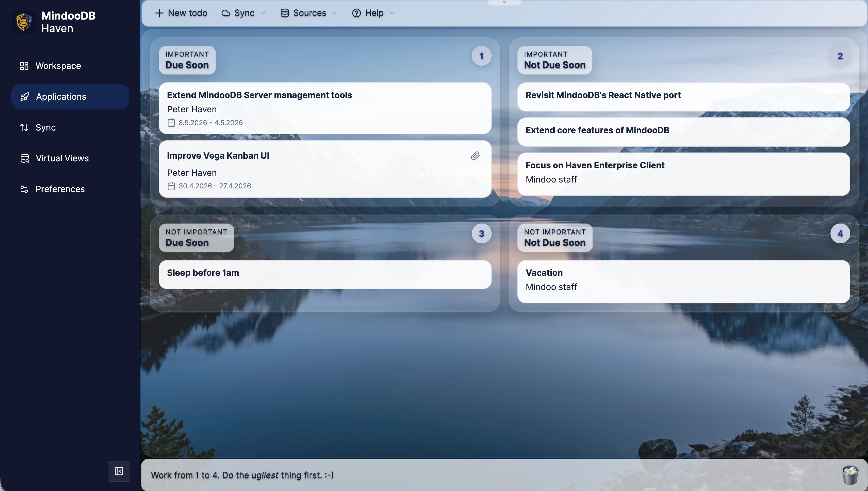Create a task with New todo

coord(181,13)
